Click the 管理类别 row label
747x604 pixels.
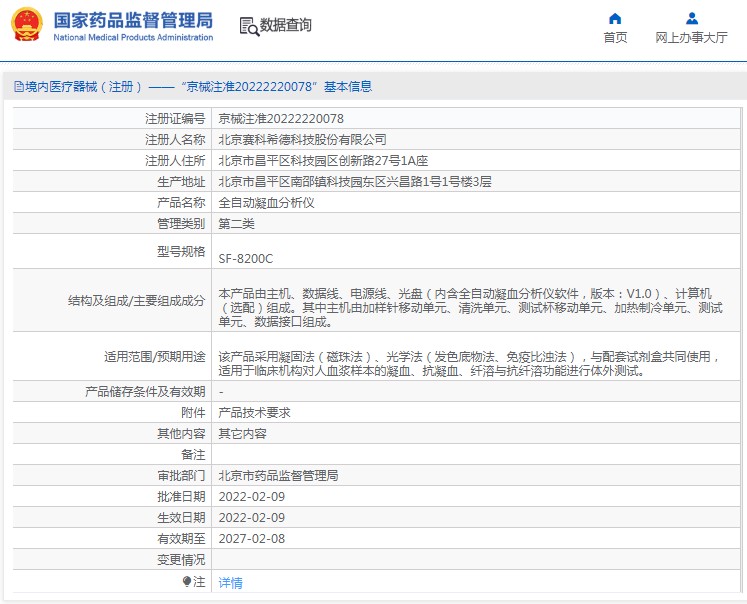coord(181,223)
